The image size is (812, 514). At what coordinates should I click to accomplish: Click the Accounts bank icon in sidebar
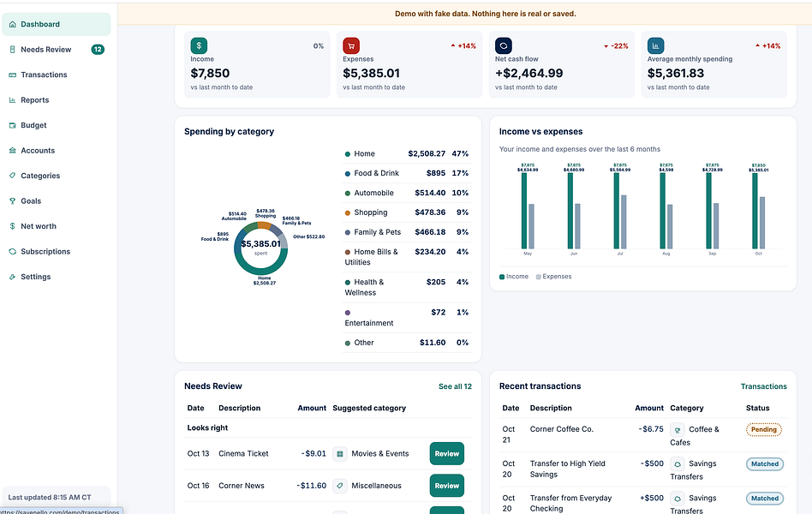(13, 151)
